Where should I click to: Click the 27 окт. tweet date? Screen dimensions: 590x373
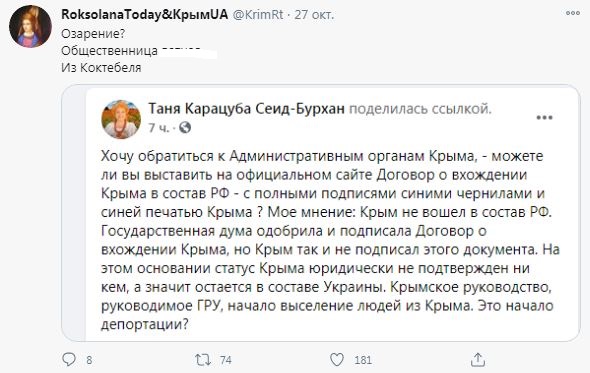pos(314,15)
